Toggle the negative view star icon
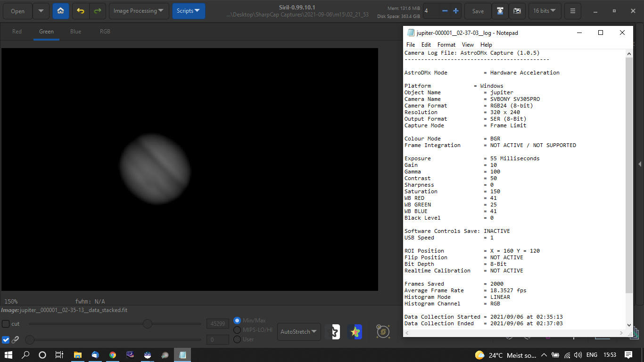The image size is (644, 362). tap(333, 332)
